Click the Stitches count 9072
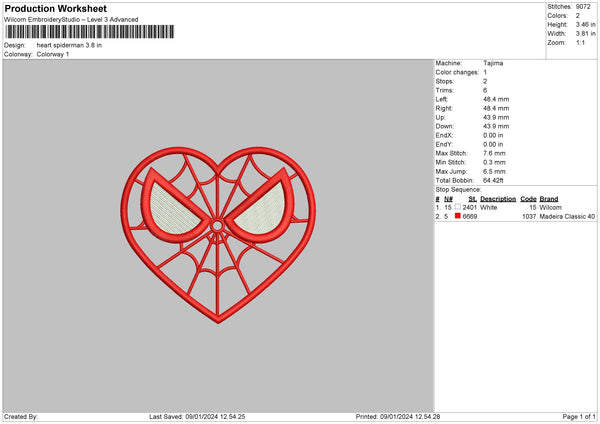Image resolution: width=600 pixels, height=424 pixels. [x=583, y=7]
